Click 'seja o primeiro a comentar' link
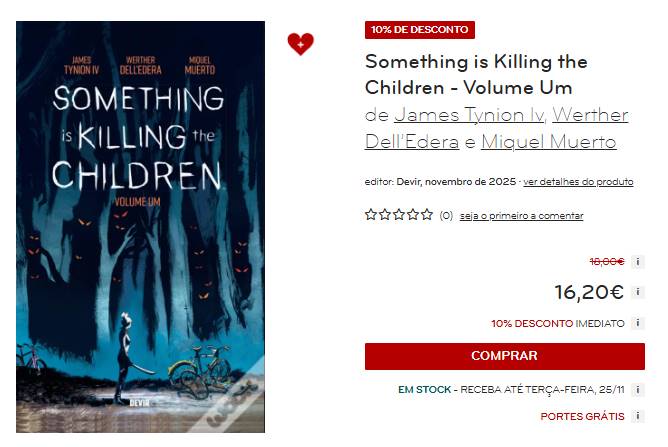This screenshot has height=447, width=668. [x=521, y=216]
